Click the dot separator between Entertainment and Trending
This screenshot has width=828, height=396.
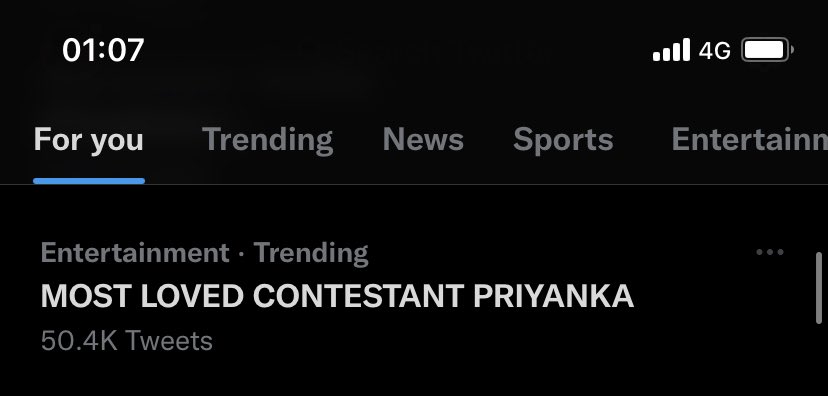pyautogui.click(x=241, y=254)
